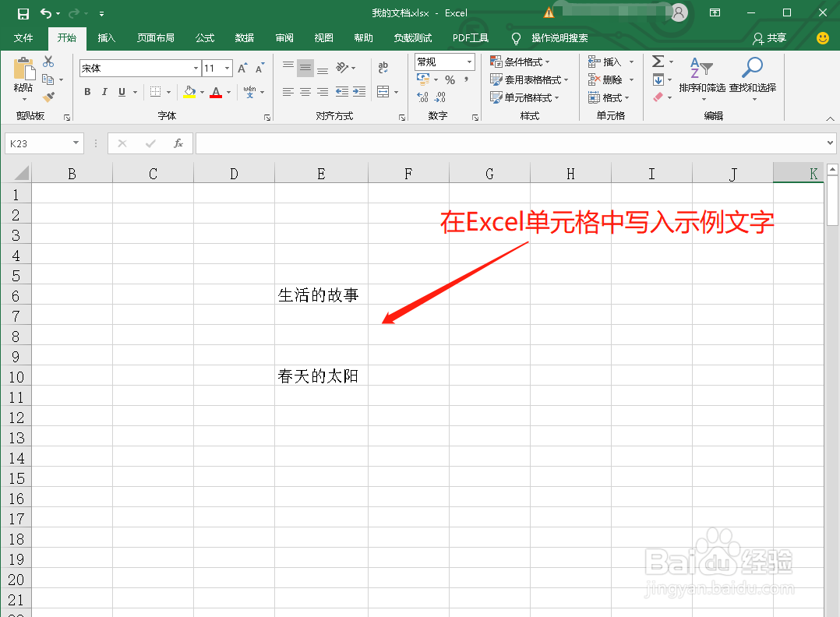The width and height of the screenshot is (840, 617).
Task: Switch to the 页面布局 tab
Action: (x=156, y=38)
